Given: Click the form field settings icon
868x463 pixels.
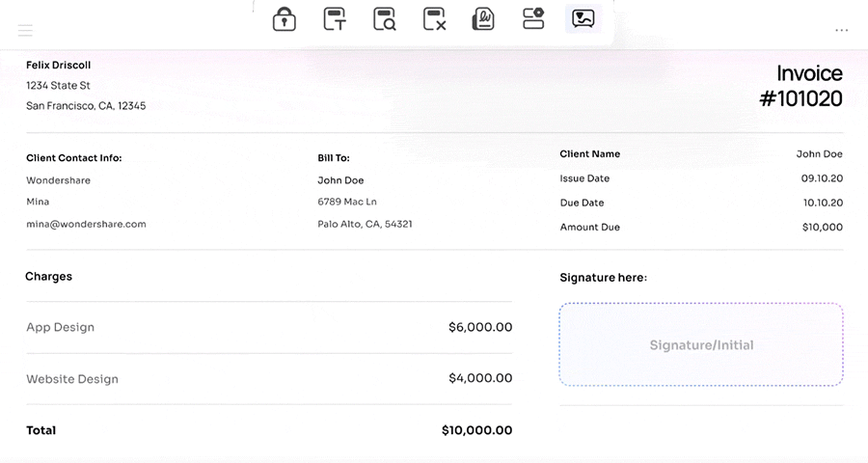Looking at the screenshot, I should tap(533, 18).
